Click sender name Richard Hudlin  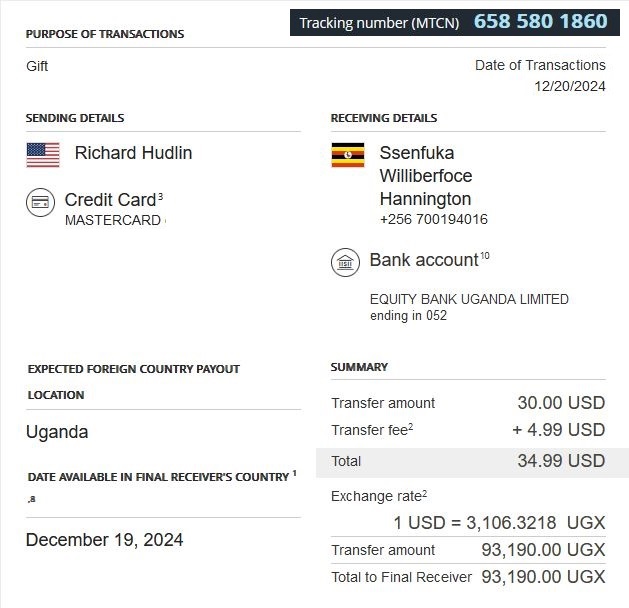click(133, 153)
